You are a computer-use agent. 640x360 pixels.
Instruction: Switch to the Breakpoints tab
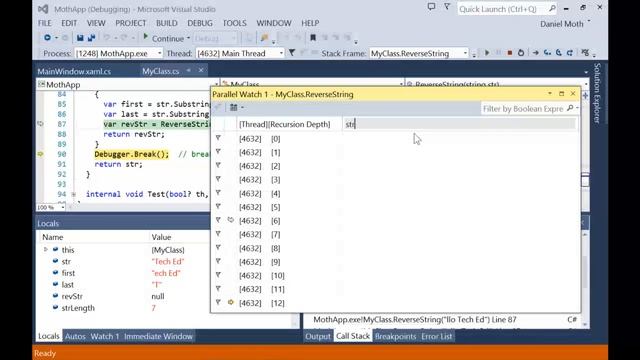point(395,336)
